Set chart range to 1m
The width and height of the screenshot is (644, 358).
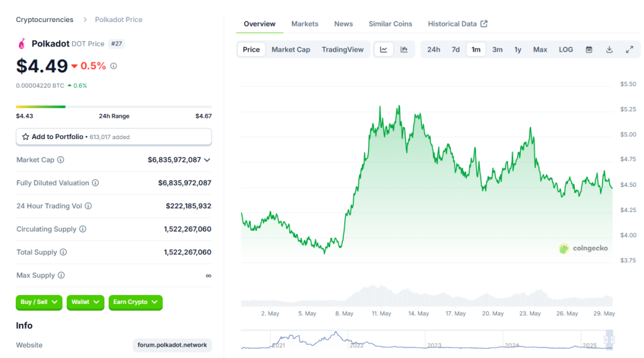coord(475,49)
